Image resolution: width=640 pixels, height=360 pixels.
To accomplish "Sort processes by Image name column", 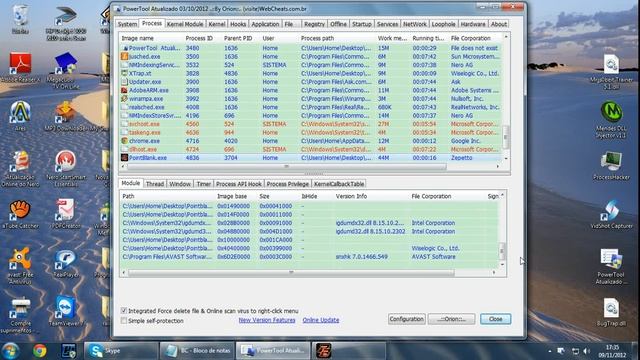I will (x=138, y=38).
